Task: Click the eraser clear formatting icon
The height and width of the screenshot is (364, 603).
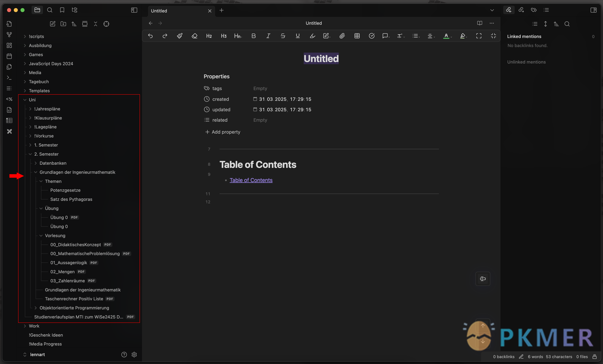Action: pyautogui.click(x=194, y=36)
